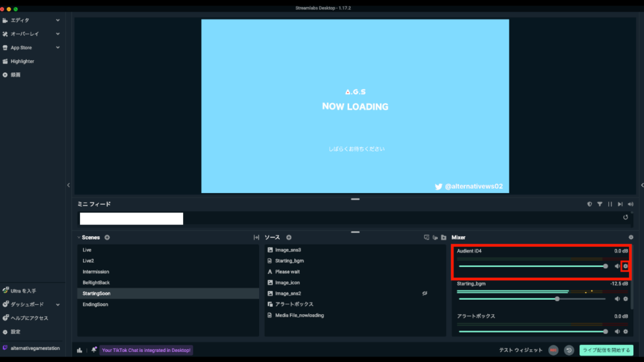Open the replay buffer icon in footer

point(569,350)
